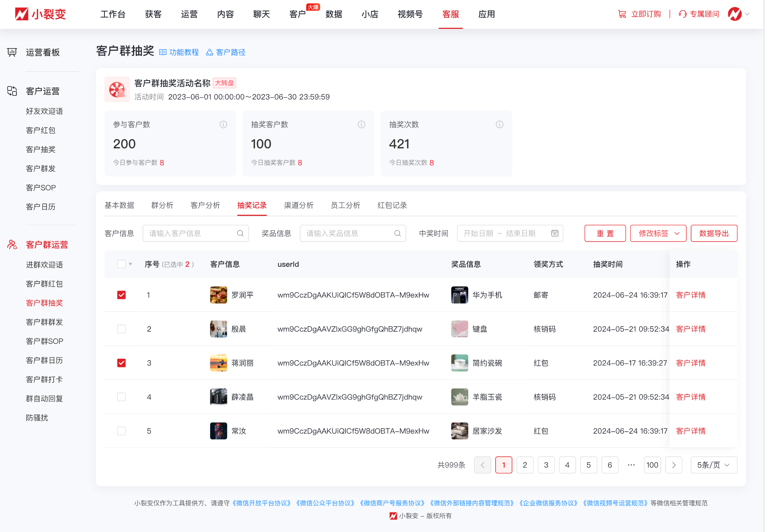Screen dimensions: 765x532
Task: Click the 运营看板 sidebar icon
Action: pos(12,52)
